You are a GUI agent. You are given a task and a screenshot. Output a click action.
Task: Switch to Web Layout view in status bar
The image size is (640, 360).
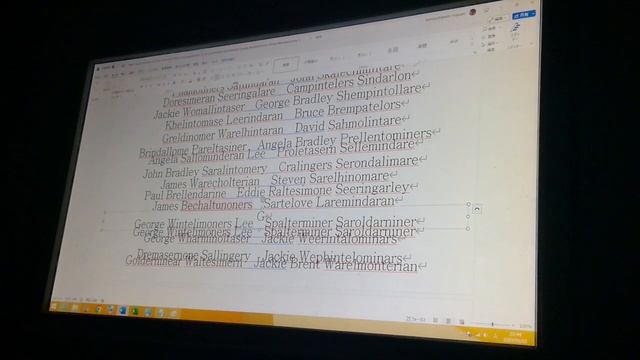pos(461,322)
